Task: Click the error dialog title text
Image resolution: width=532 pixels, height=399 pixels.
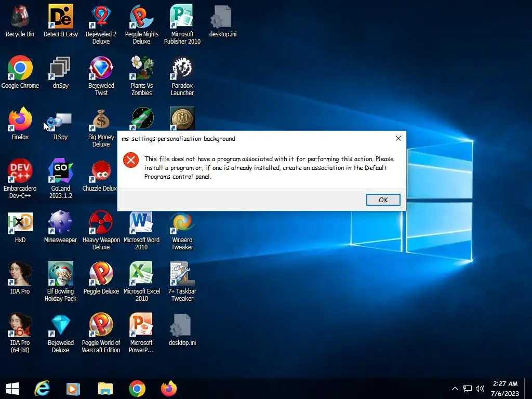Action: tap(178, 139)
